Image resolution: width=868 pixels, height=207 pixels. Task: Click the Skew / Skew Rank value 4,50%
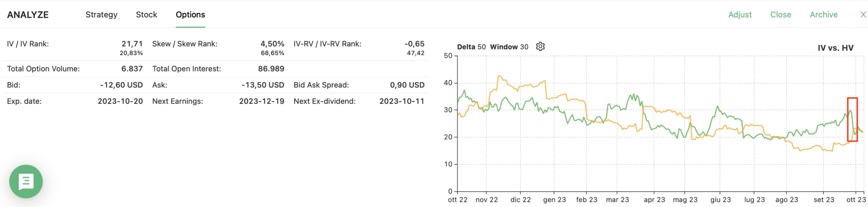point(272,44)
